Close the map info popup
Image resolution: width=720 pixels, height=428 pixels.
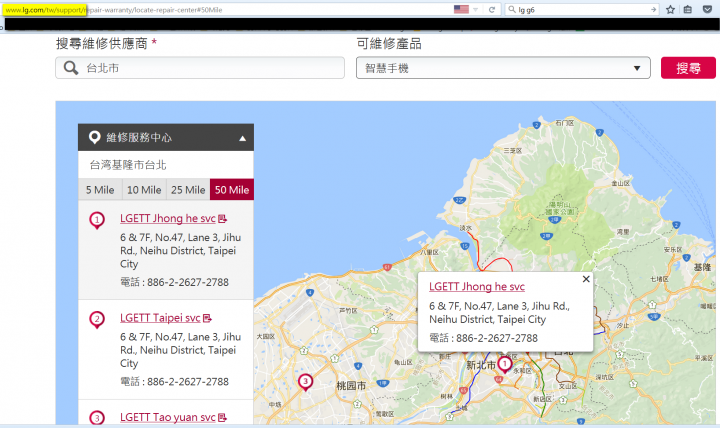[586, 279]
